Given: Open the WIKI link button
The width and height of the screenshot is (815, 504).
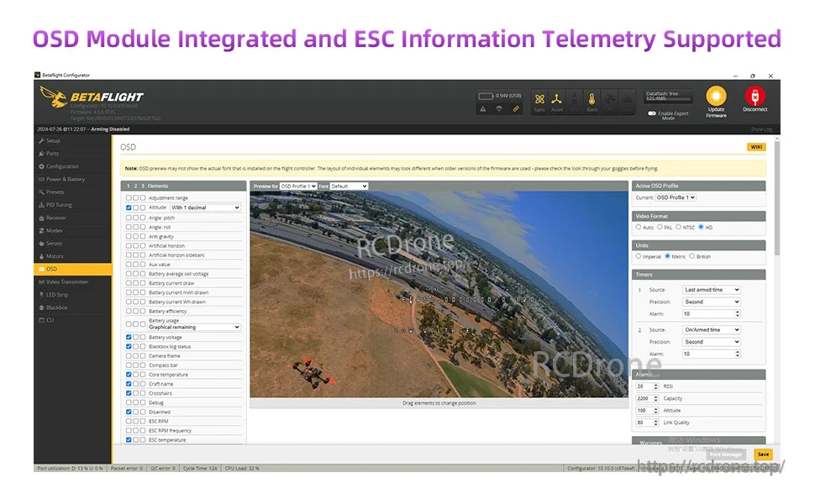Looking at the screenshot, I should 755,147.
